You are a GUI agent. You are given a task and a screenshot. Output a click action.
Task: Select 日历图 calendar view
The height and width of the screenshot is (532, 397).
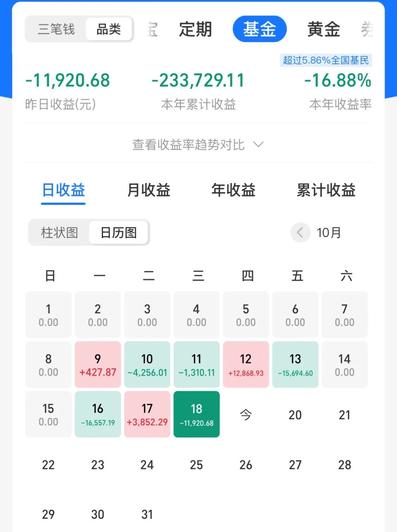(118, 233)
